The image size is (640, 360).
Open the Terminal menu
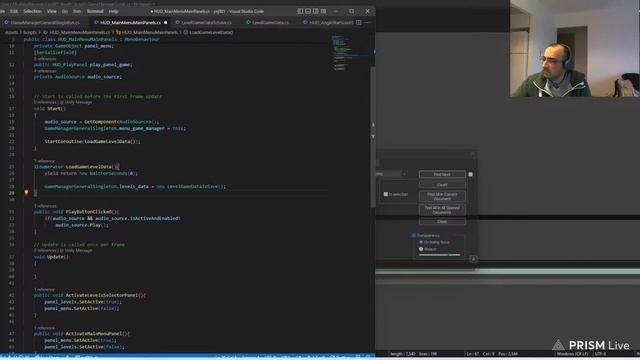(x=95, y=11)
